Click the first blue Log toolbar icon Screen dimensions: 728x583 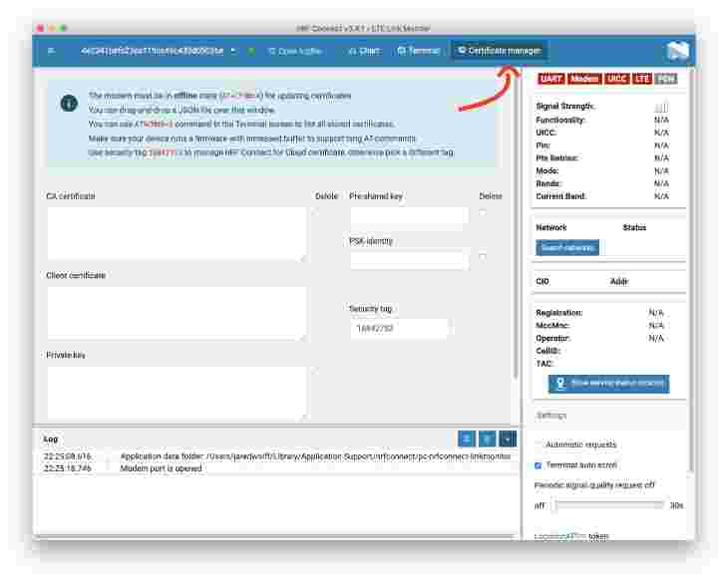tap(466, 438)
